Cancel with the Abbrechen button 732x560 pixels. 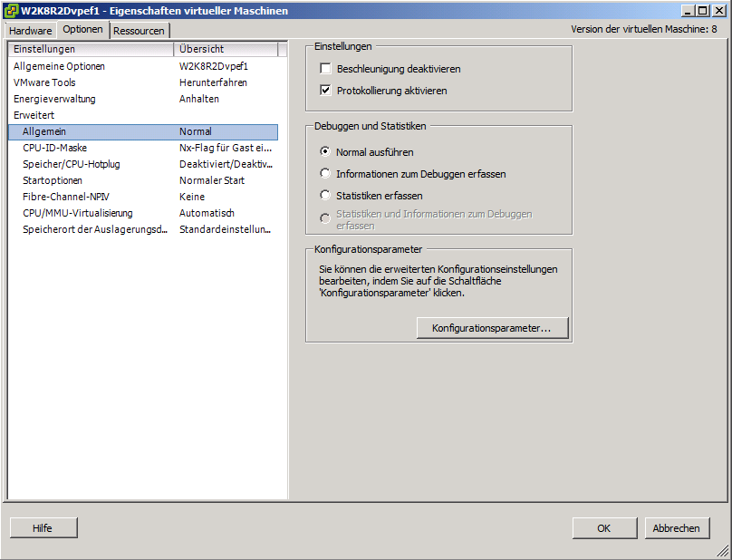tap(677, 527)
